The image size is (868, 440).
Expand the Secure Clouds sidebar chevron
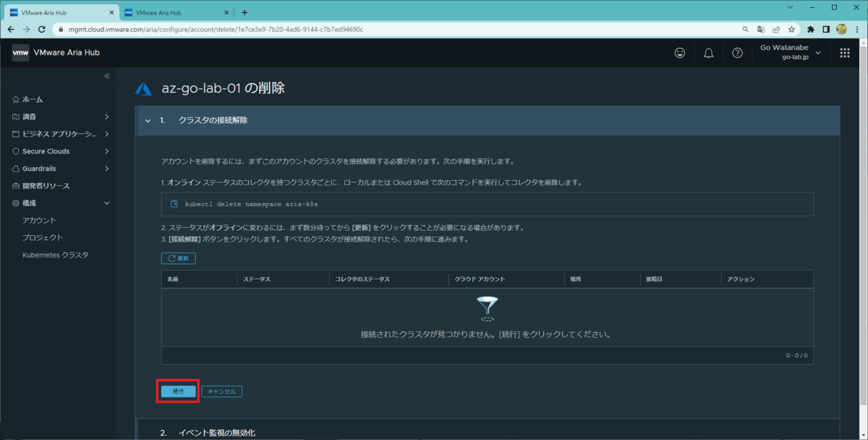106,151
